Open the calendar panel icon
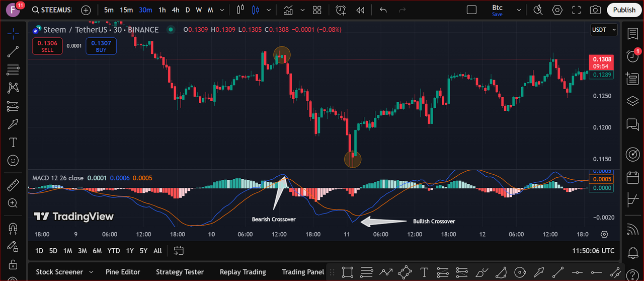 click(632, 177)
